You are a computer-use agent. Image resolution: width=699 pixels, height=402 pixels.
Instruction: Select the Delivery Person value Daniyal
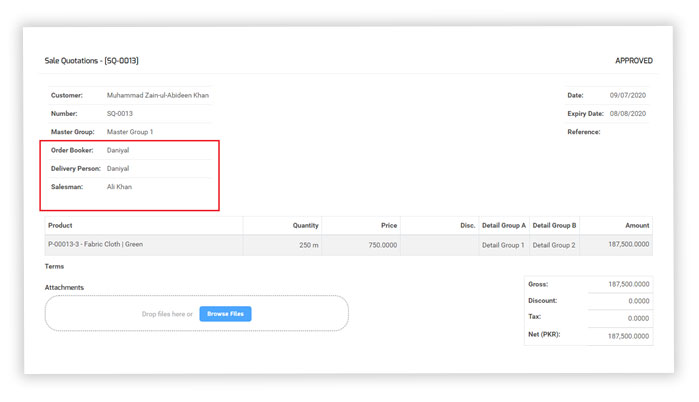tap(118, 168)
